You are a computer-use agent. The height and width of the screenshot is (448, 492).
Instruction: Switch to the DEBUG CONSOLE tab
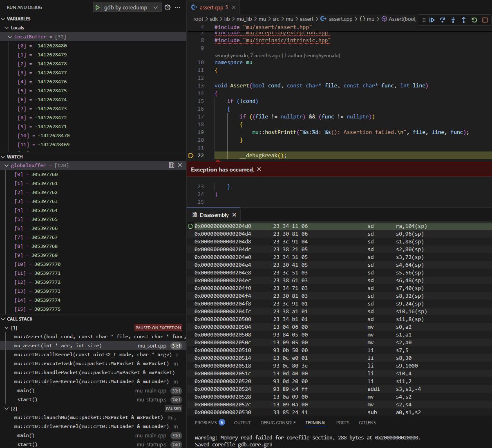(278, 423)
